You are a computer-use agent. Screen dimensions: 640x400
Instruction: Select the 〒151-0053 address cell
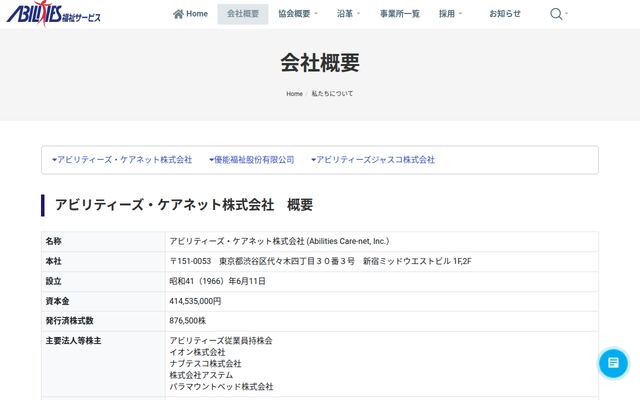click(382, 261)
